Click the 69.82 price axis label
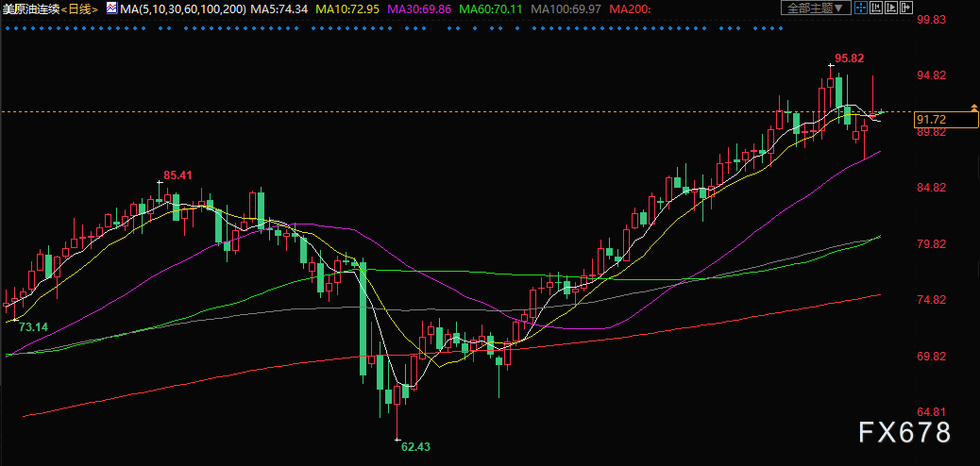The width and height of the screenshot is (980, 466). [931, 356]
